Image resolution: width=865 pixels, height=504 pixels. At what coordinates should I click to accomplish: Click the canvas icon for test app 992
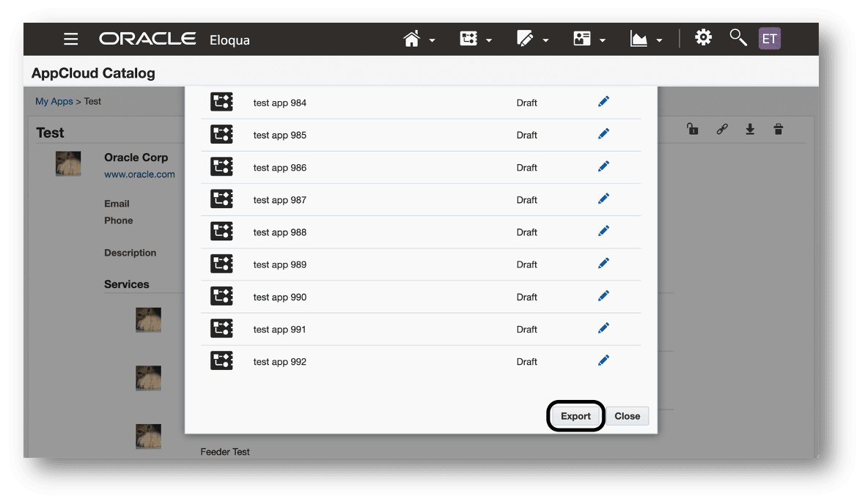point(222,360)
